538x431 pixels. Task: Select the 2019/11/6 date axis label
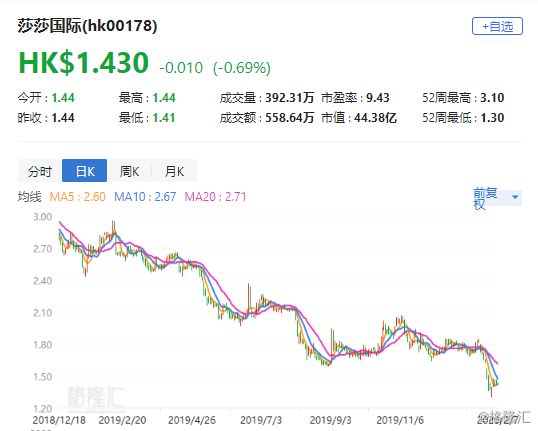pyautogui.click(x=400, y=420)
